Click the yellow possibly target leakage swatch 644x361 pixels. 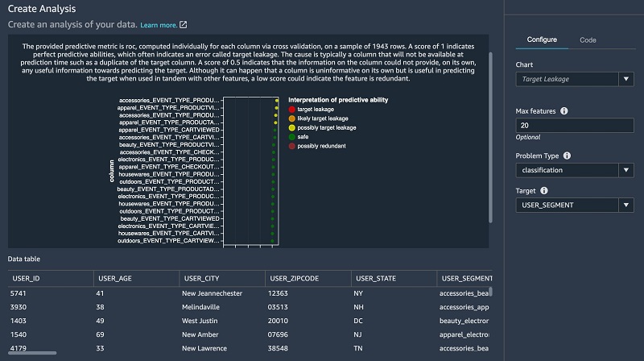[x=292, y=128]
